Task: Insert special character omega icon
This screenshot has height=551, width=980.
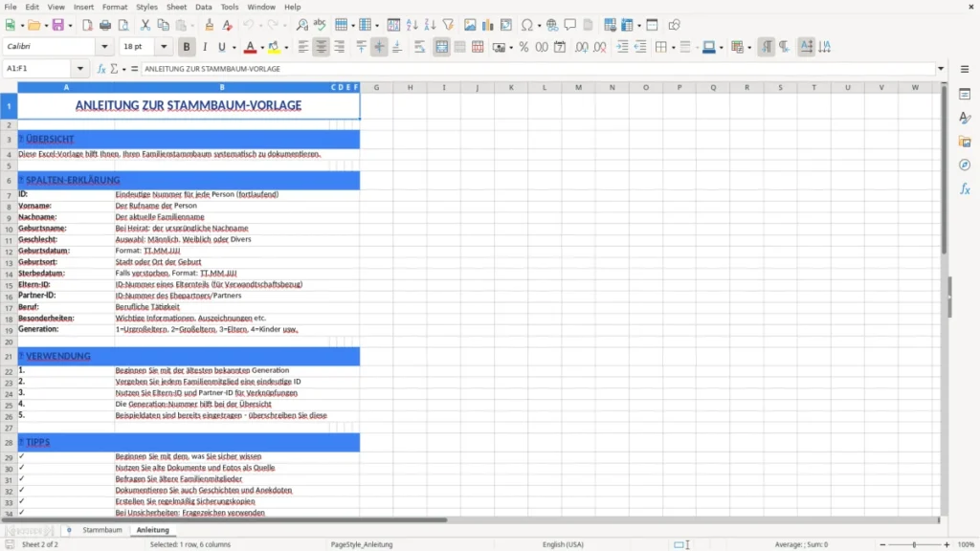Action: [527, 25]
